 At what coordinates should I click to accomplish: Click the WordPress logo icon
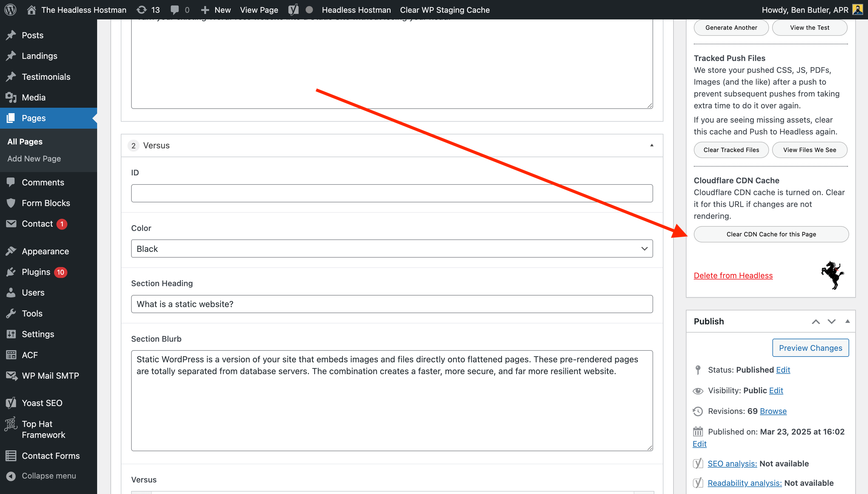tap(10, 9)
